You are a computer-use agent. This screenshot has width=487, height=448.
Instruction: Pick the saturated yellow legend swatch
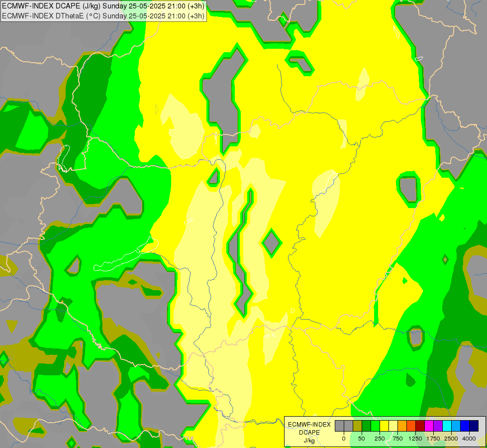click(384, 426)
